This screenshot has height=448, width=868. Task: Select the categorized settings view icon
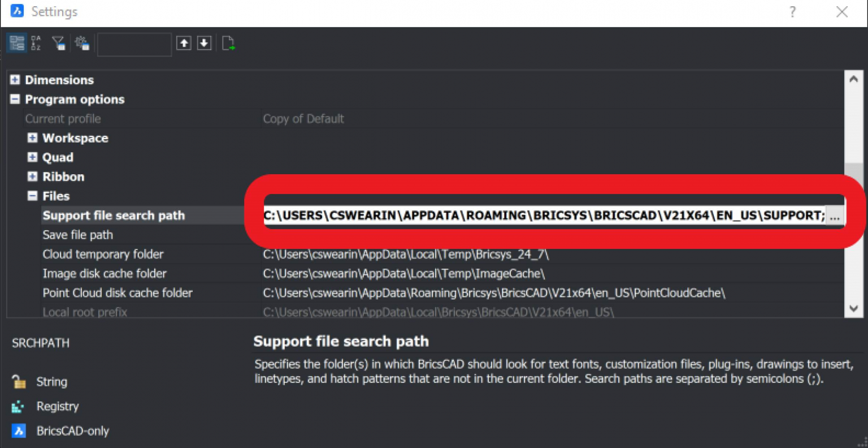coord(16,42)
